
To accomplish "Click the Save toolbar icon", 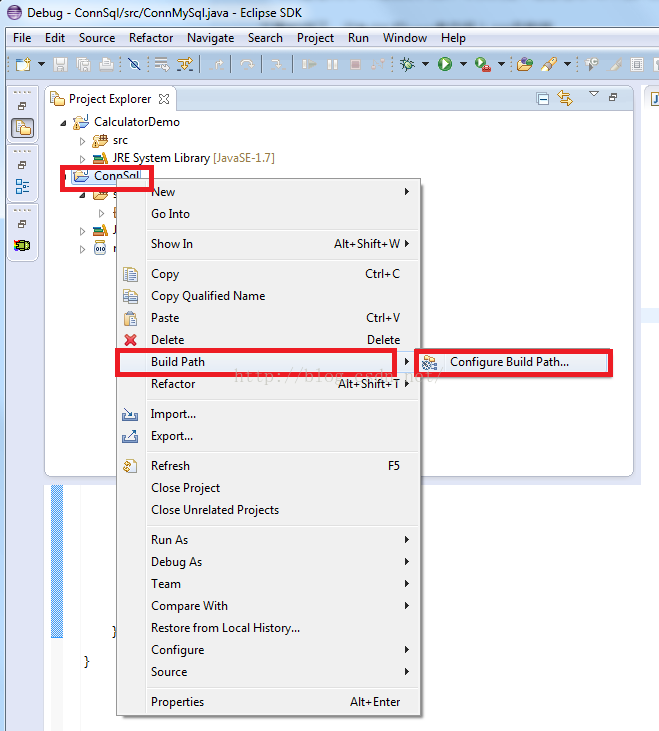I will (x=60, y=64).
